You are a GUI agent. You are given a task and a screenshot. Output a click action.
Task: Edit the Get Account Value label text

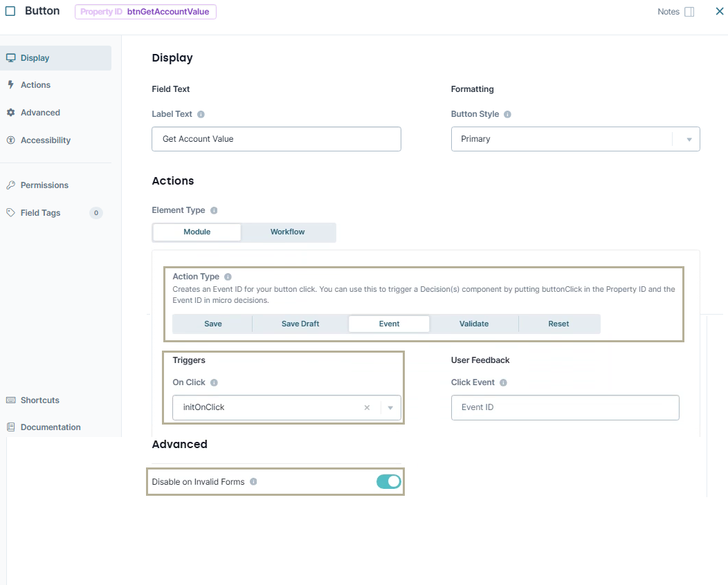pyautogui.click(x=276, y=139)
